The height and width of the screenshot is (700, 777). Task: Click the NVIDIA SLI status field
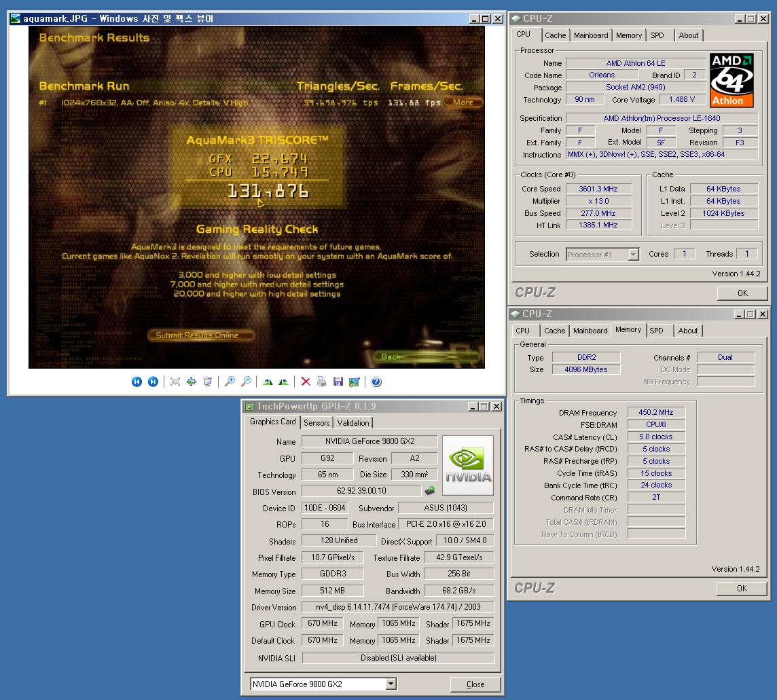[399, 658]
